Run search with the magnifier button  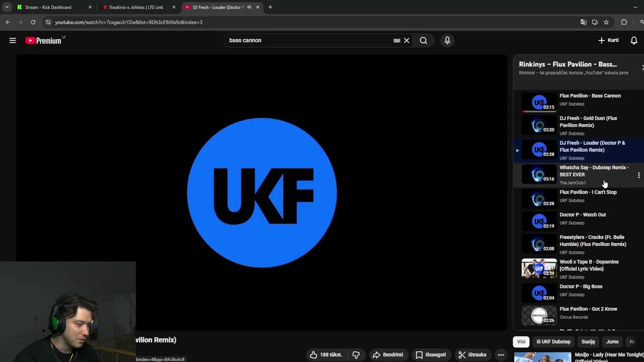(424, 40)
